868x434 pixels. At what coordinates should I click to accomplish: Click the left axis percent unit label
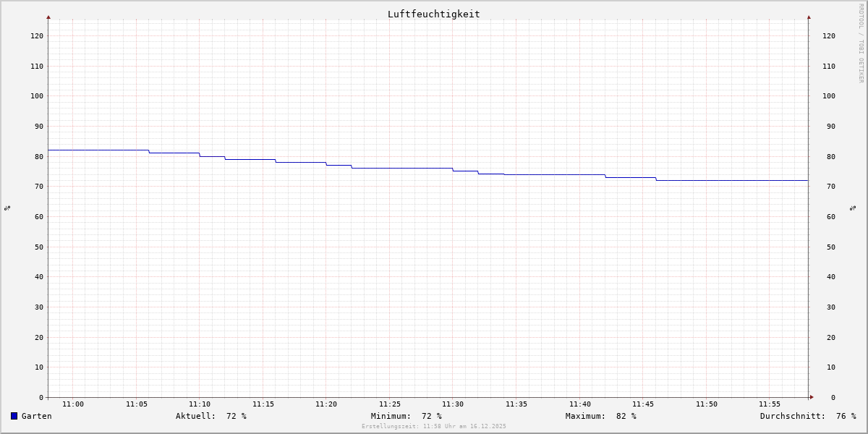coord(7,208)
